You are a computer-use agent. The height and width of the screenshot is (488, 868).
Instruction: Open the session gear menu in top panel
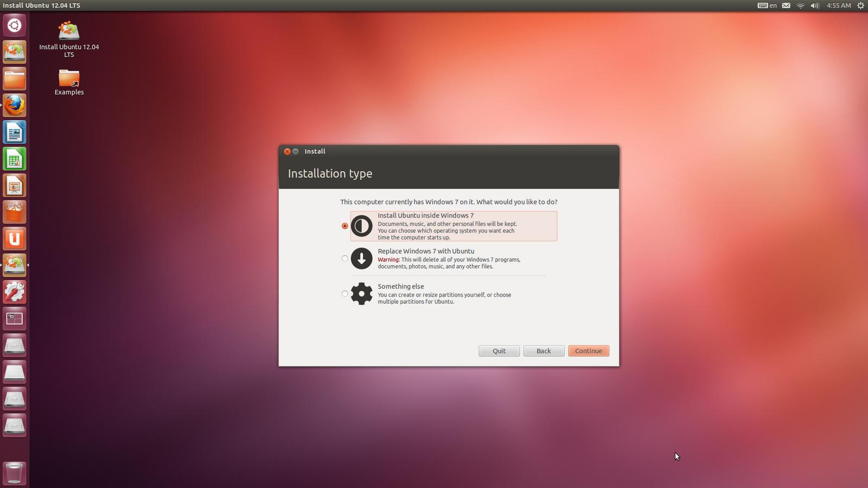tap(860, 5)
